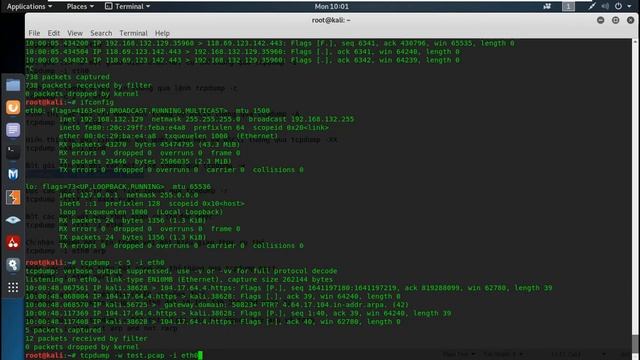The image size is (640, 360).
Task: Open the gear Tweaks icon in the dock
Action: [13, 264]
